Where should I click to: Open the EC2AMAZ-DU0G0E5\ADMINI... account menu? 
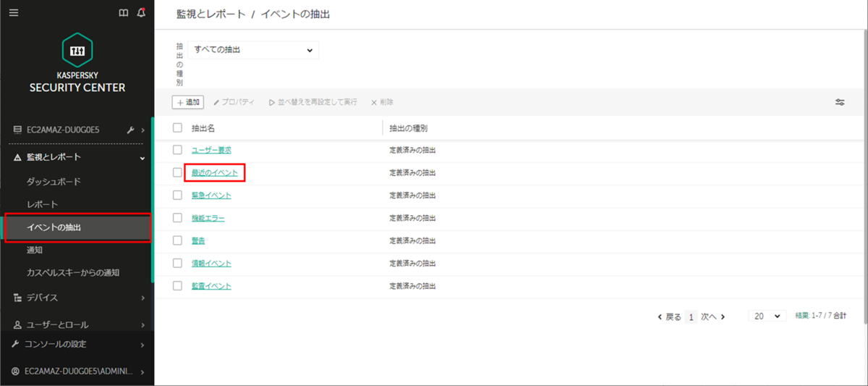[x=77, y=372]
